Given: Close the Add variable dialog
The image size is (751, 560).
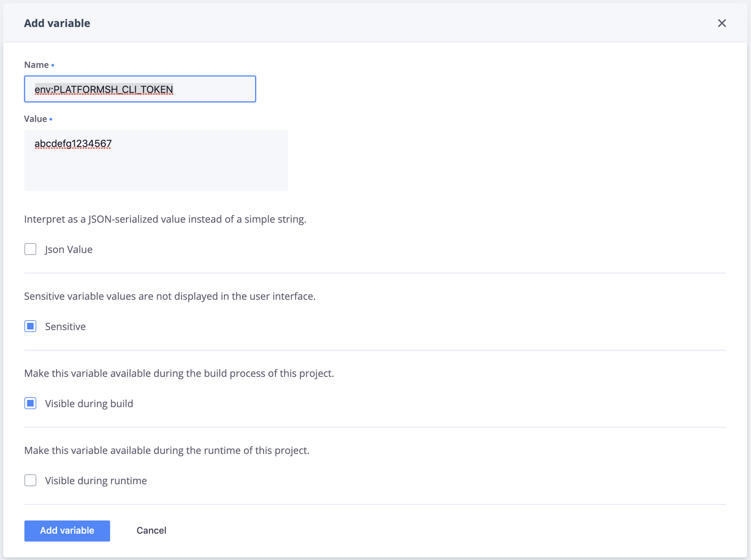Looking at the screenshot, I should point(721,23).
